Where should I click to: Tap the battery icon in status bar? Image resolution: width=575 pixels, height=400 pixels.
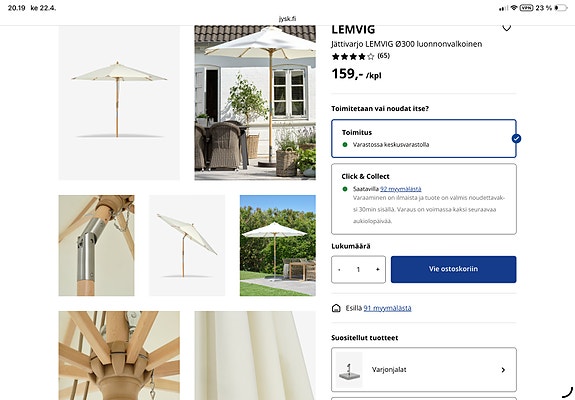(561, 8)
